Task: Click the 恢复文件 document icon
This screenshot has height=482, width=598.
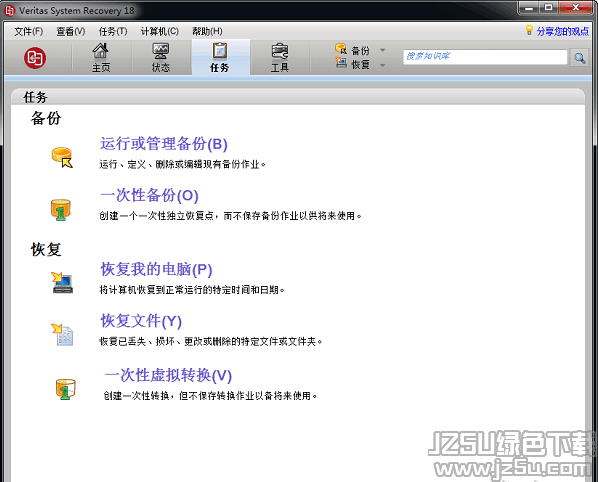Action: tap(62, 334)
